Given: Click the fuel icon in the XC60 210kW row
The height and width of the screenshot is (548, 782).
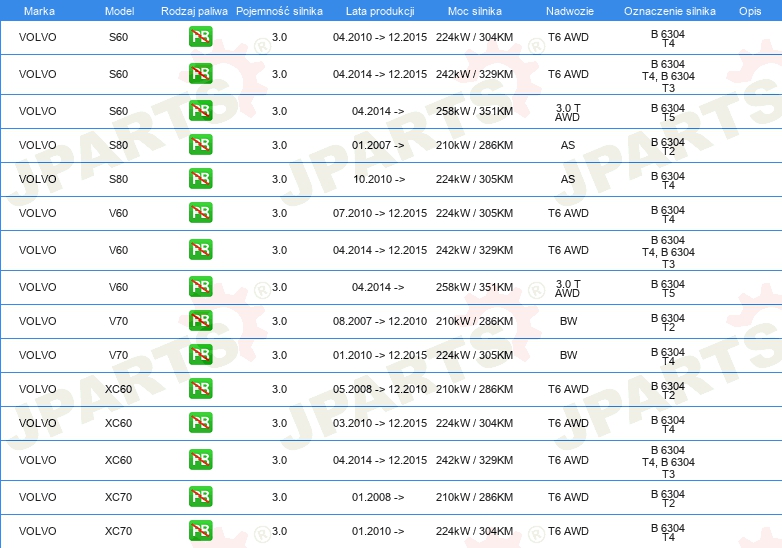Looking at the screenshot, I should click(x=200, y=388).
